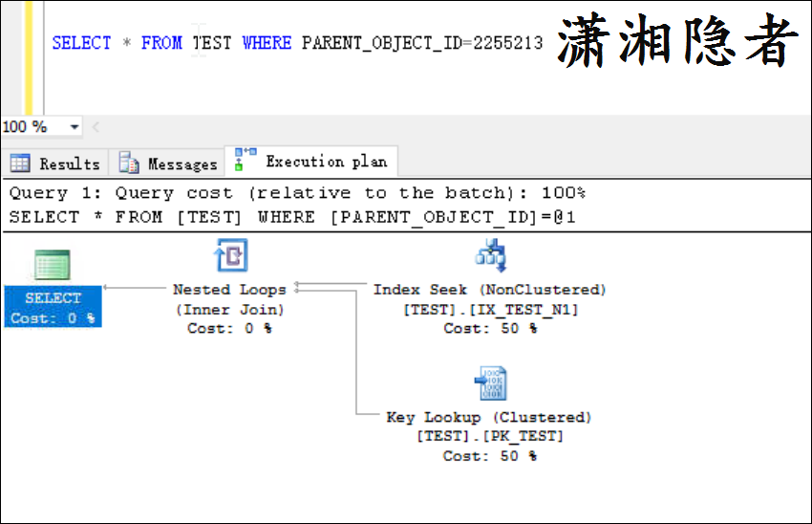812x524 pixels.
Task: Click the parameterized SELECT statement with @1
Action: (292, 217)
